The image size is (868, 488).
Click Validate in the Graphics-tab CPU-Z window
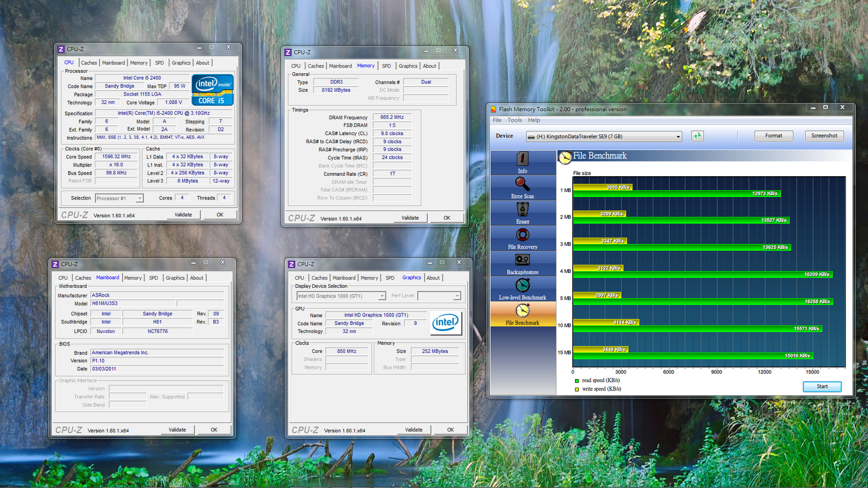413,430
